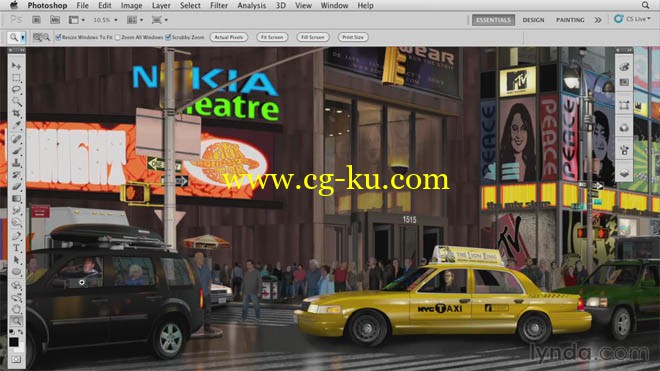Screen dimensions: 660x371
Task: Switch to the Design workspace
Action: click(533, 20)
